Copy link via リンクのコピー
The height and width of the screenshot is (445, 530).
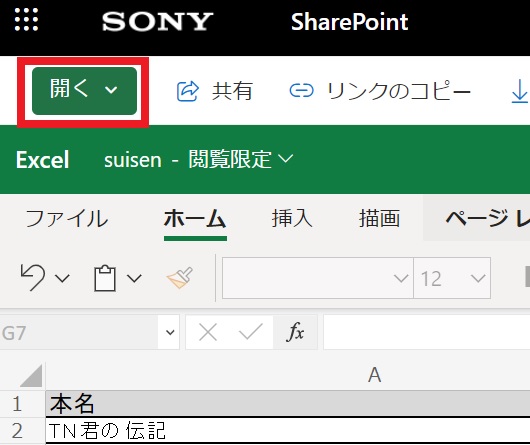point(399,91)
